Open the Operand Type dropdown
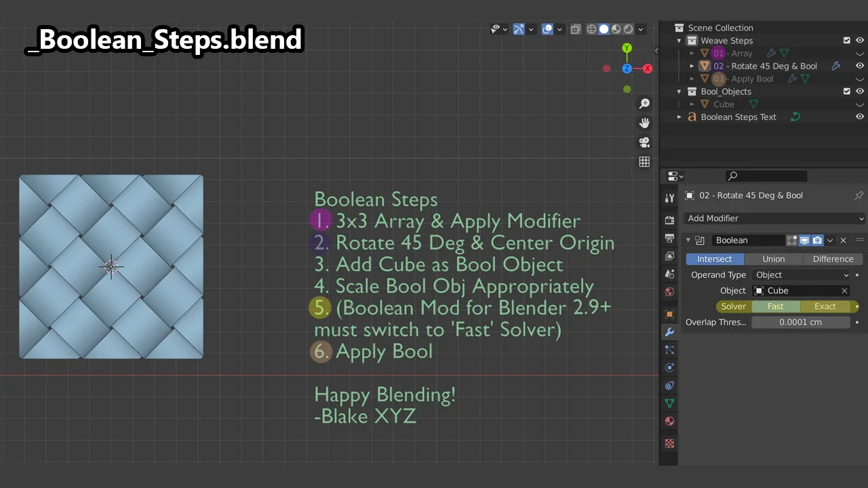Screen dimensions: 868x488 coord(802,274)
